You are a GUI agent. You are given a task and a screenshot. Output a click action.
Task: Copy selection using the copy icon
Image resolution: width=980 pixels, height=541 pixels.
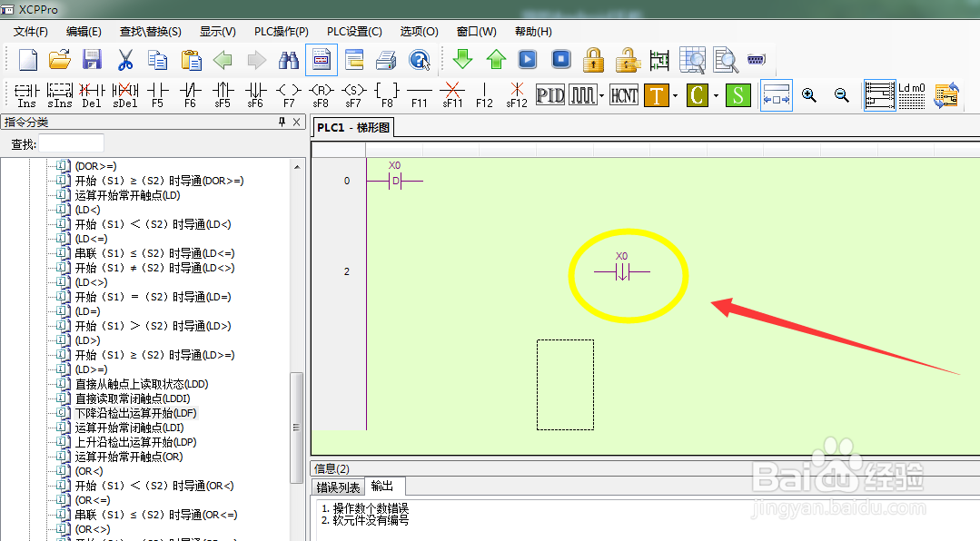pos(157,60)
